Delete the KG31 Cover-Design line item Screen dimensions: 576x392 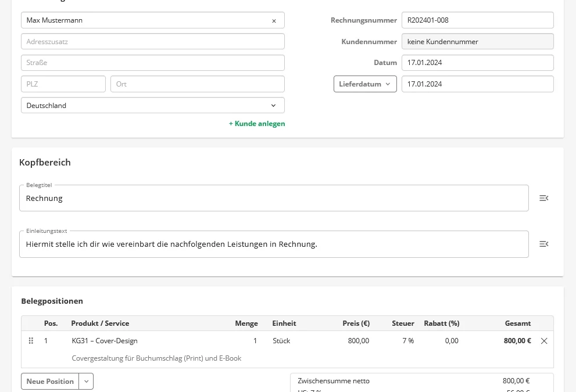544,341
